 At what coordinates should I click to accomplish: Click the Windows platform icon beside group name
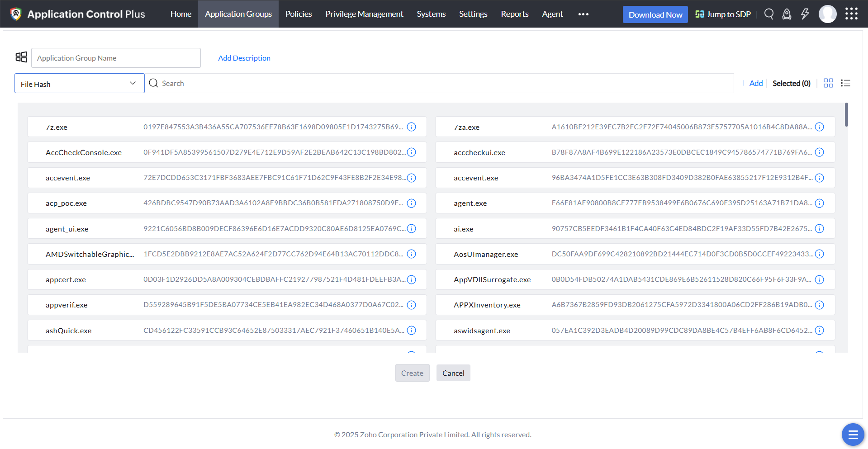tap(21, 57)
